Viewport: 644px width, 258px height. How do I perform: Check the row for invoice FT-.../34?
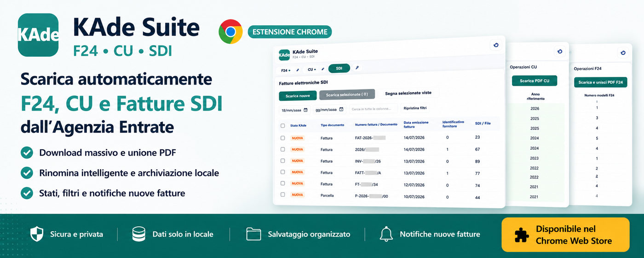tap(282, 183)
